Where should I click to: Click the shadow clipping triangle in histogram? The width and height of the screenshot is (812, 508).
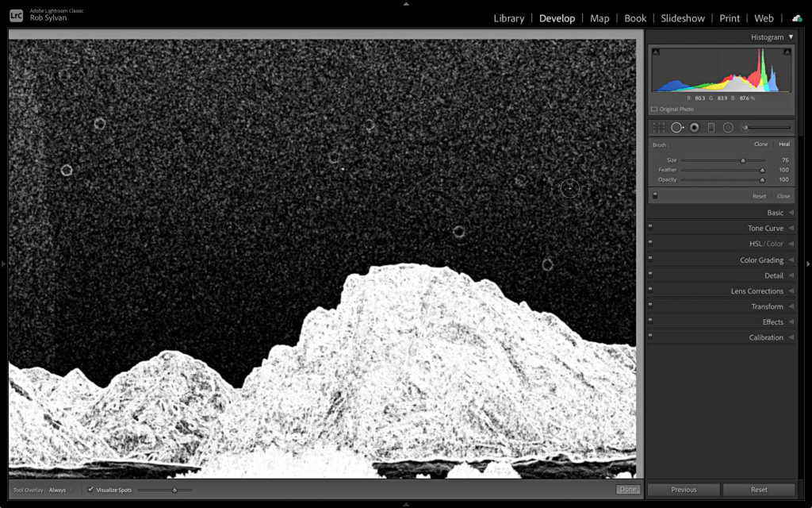[655, 52]
